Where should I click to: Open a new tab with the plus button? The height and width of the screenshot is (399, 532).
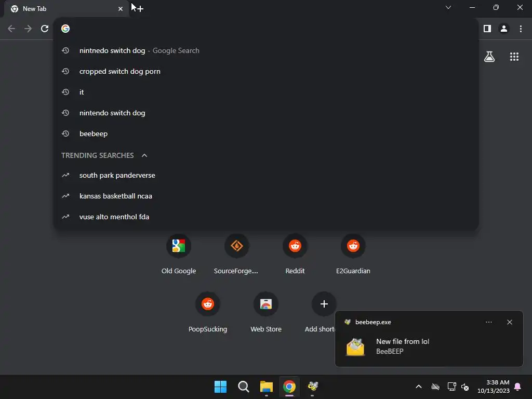(140, 8)
